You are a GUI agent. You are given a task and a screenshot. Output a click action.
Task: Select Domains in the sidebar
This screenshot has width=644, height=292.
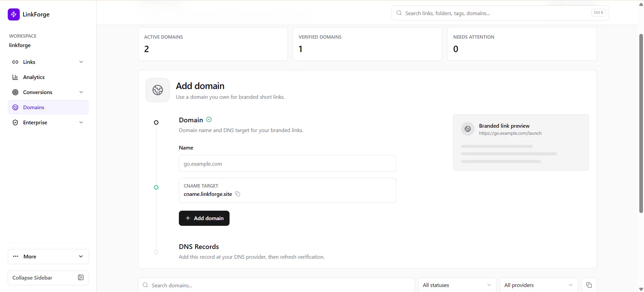tap(48, 108)
